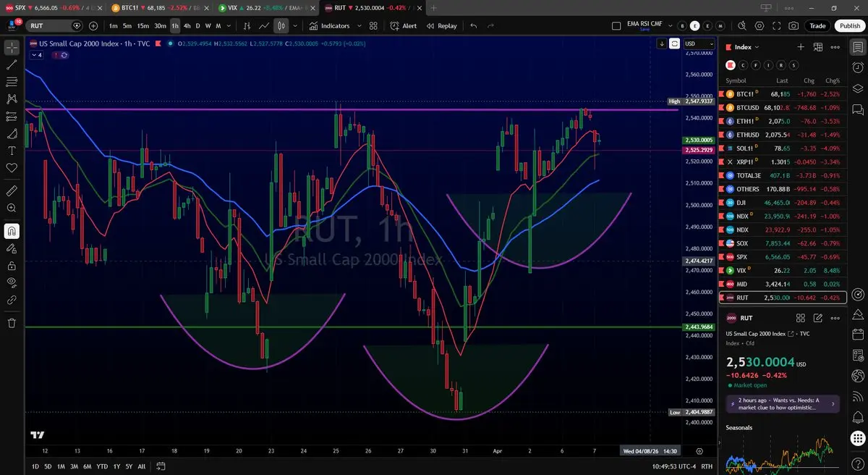Switch to the 1m timeframe

[x=114, y=26]
